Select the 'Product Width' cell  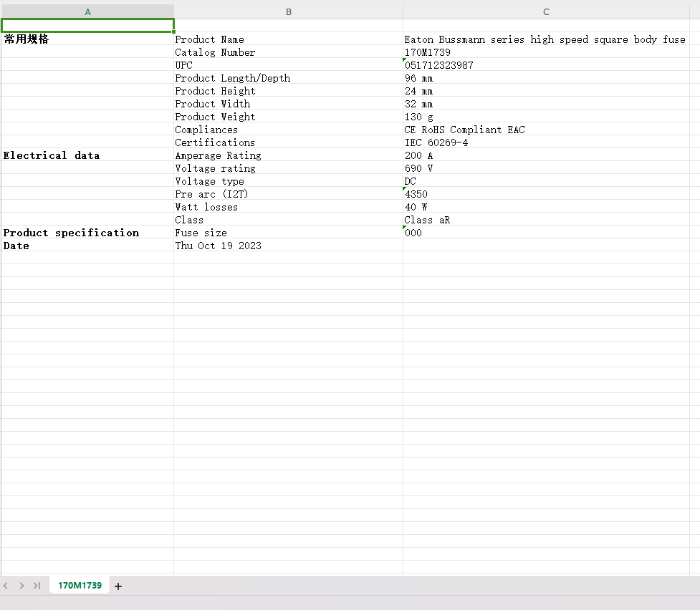pos(289,104)
